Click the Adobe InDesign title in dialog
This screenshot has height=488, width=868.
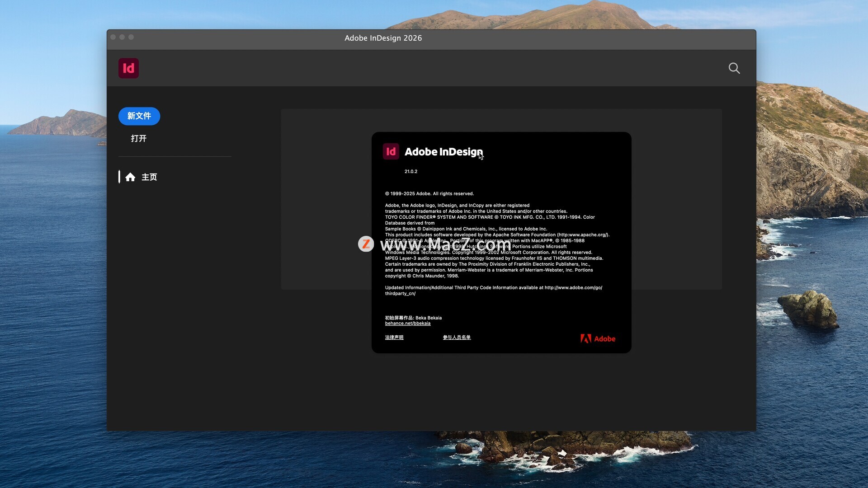pos(443,152)
